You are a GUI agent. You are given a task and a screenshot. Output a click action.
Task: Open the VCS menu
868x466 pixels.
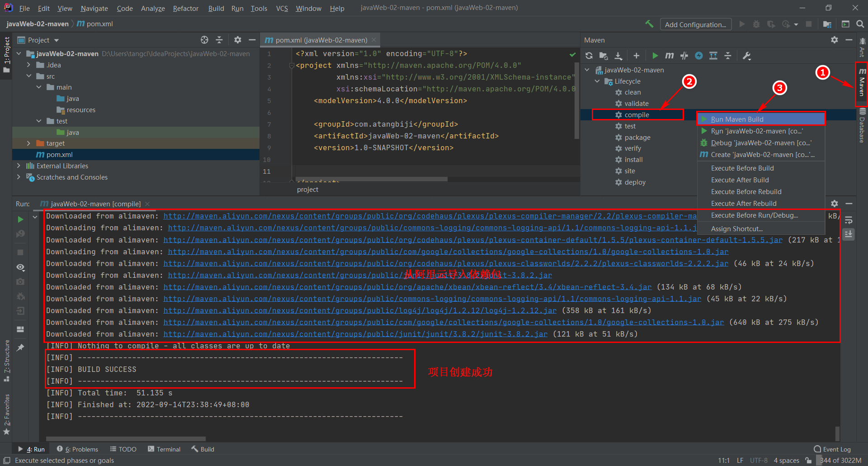point(282,8)
